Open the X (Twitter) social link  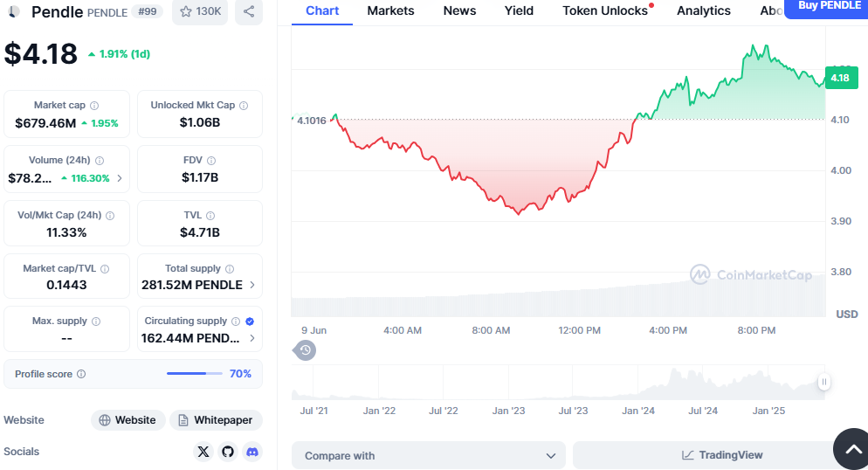[203, 452]
